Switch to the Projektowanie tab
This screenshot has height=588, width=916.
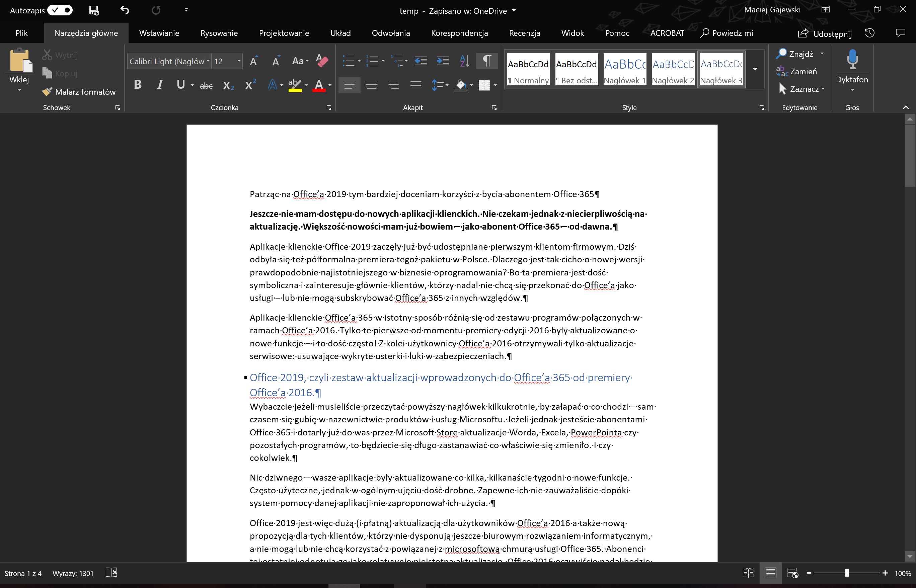pos(284,33)
